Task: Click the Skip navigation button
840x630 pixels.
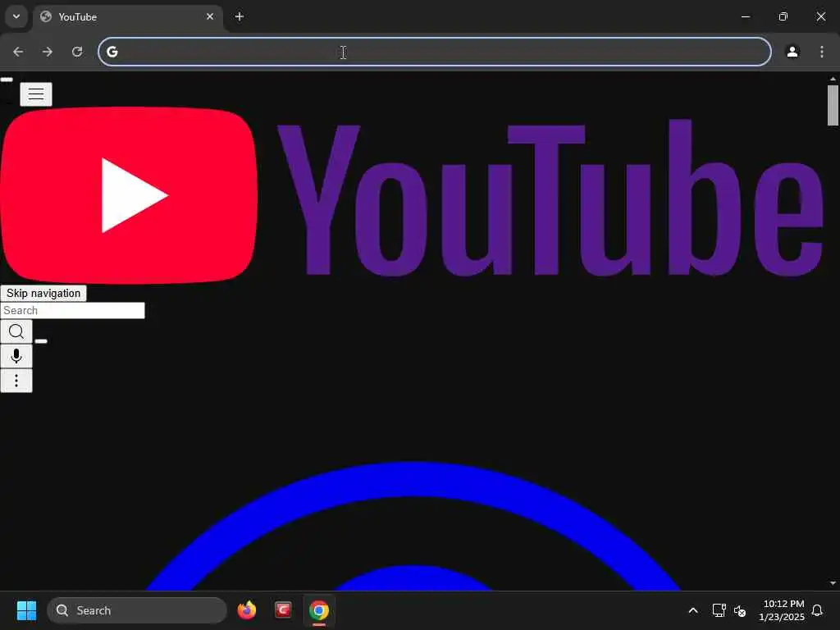Action: tap(43, 293)
